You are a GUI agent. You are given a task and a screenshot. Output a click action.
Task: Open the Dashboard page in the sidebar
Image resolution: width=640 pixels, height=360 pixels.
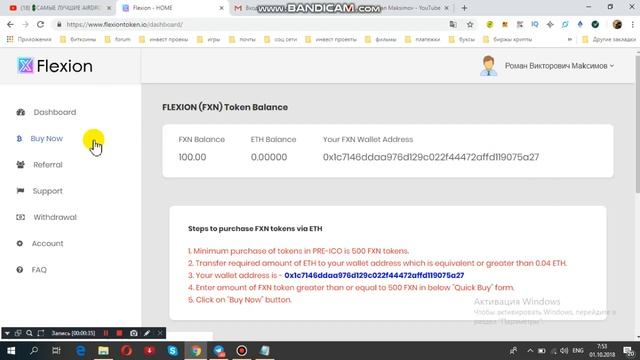[46, 112]
